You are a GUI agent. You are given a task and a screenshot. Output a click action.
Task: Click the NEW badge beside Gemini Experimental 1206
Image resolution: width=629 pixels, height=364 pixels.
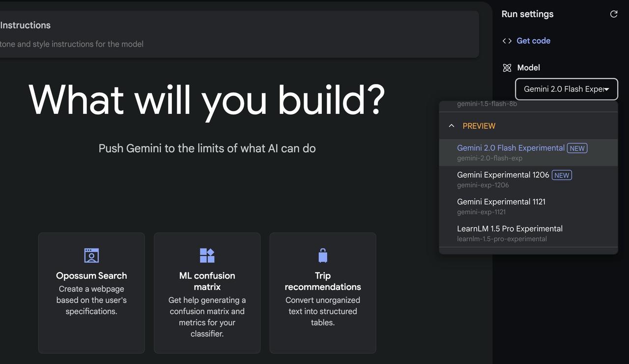[562, 175]
